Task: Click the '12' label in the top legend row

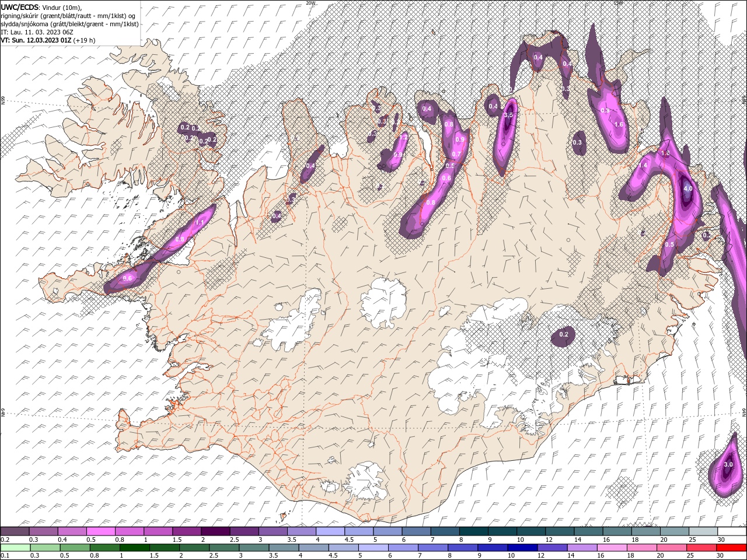Action: click(x=549, y=540)
